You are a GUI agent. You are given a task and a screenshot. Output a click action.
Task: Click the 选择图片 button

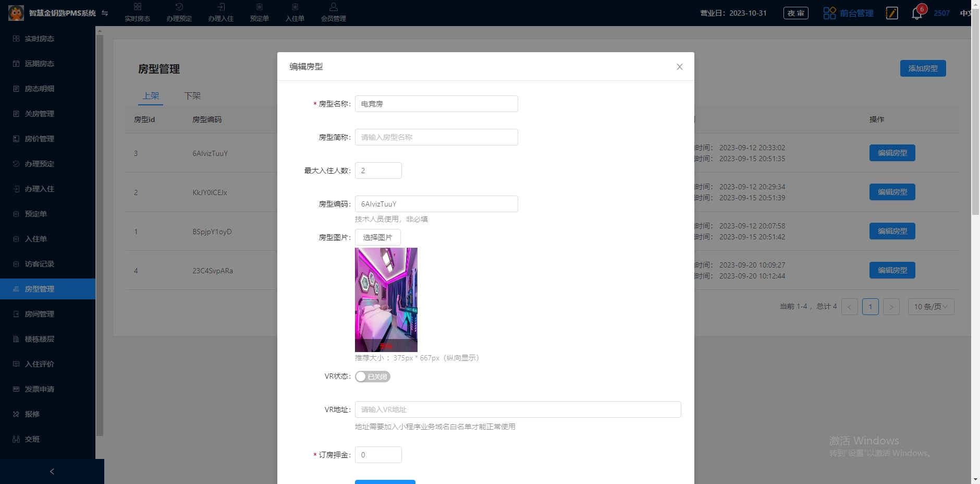click(x=377, y=237)
